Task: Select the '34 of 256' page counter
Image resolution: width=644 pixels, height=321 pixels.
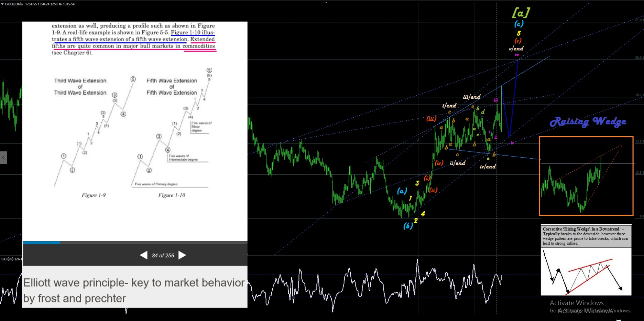Action: (x=163, y=256)
